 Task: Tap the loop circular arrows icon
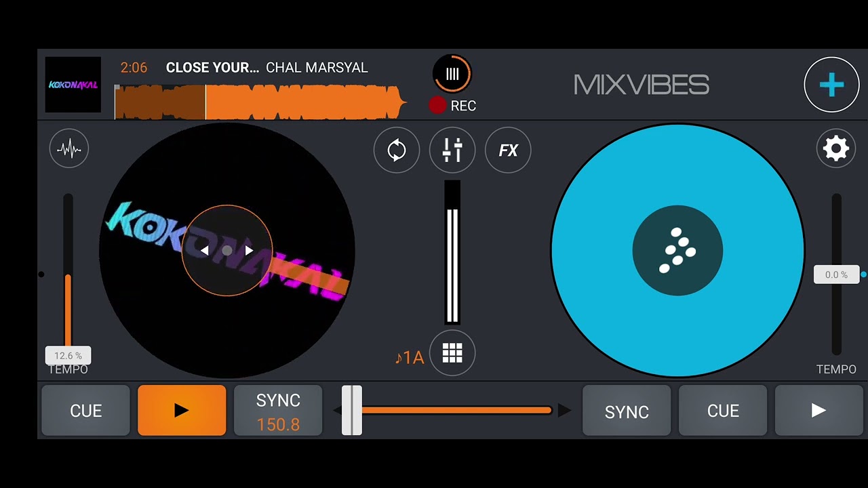click(397, 150)
